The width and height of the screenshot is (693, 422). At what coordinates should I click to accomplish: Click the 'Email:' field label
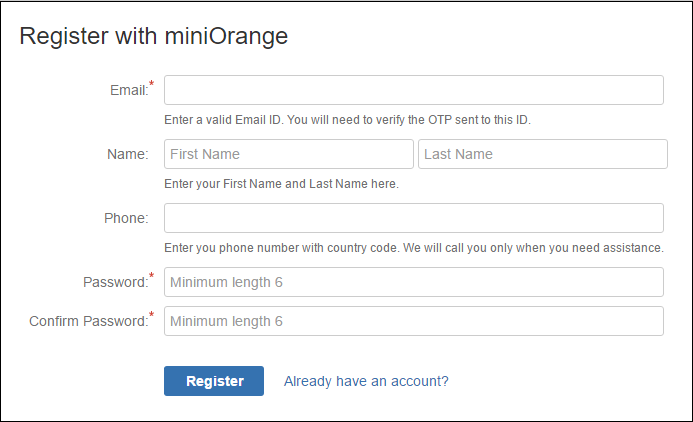click(129, 90)
